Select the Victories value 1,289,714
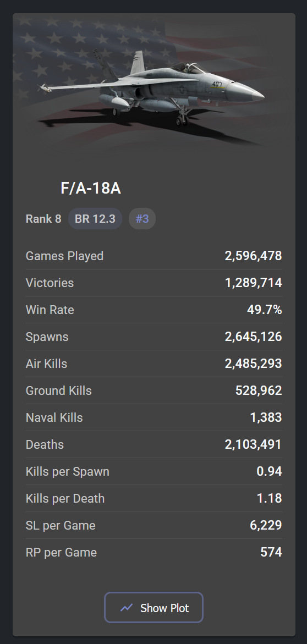Image resolution: width=307 pixels, height=644 pixels. click(253, 283)
